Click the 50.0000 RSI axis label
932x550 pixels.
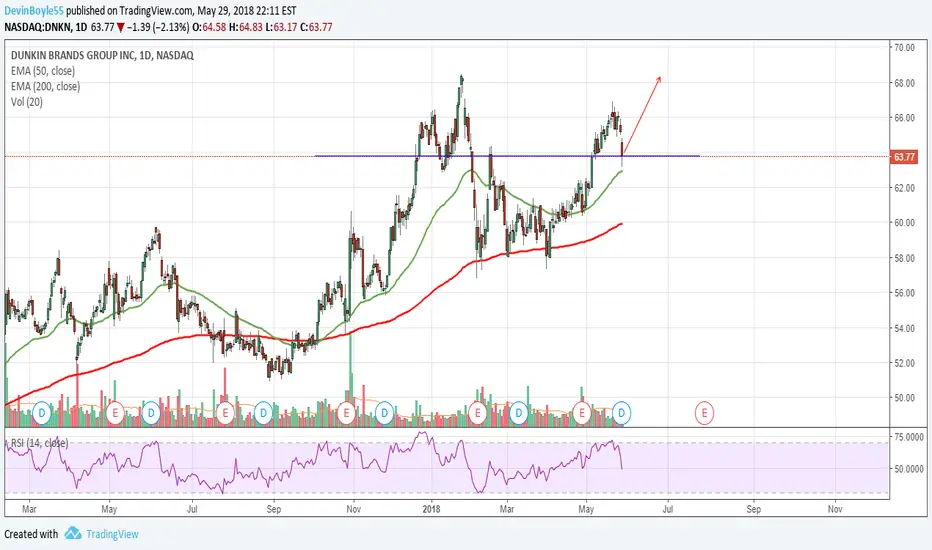click(x=908, y=469)
